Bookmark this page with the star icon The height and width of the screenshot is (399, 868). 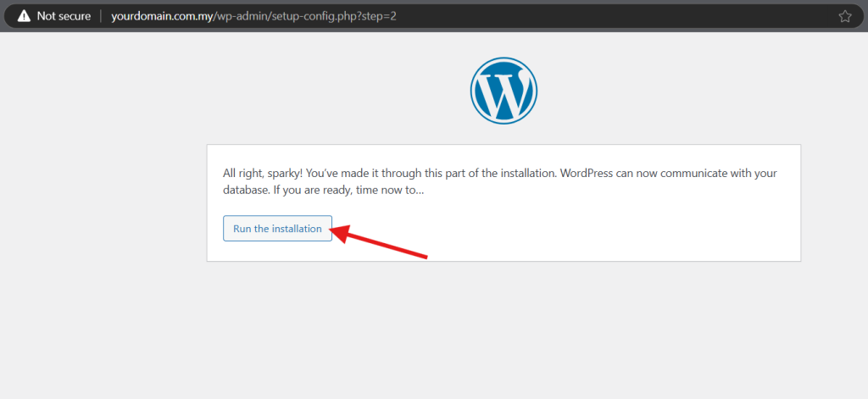[x=844, y=16]
